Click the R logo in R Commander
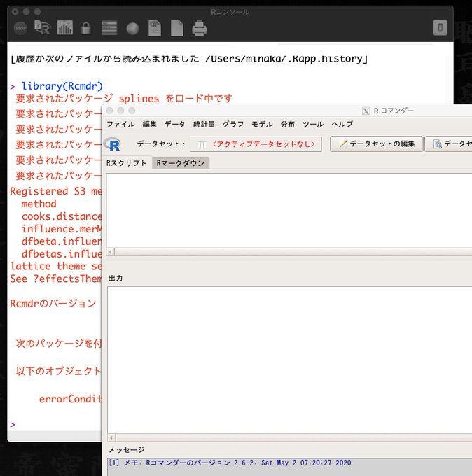The height and width of the screenshot is (476, 472). 112,144
